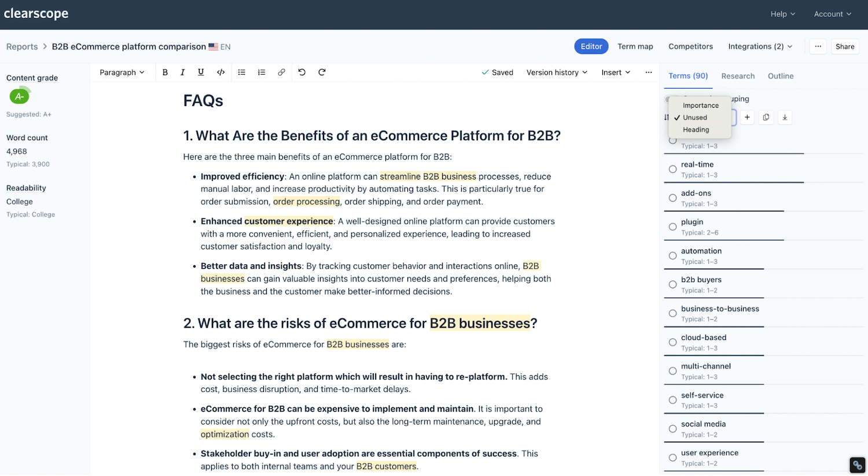Image resolution: width=868 pixels, height=476 pixels.
Task: Choose Heading sort option
Action: point(700,130)
